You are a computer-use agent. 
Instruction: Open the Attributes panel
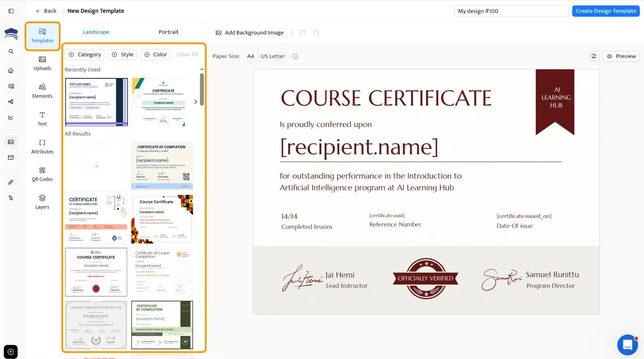[x=42, y=147]
